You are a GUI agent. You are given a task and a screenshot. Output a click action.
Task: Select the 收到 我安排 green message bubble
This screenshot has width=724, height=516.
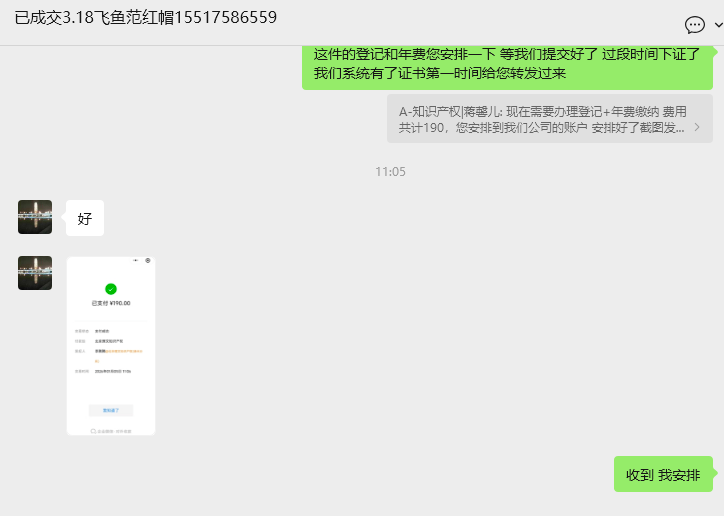[x=663, y=474]
